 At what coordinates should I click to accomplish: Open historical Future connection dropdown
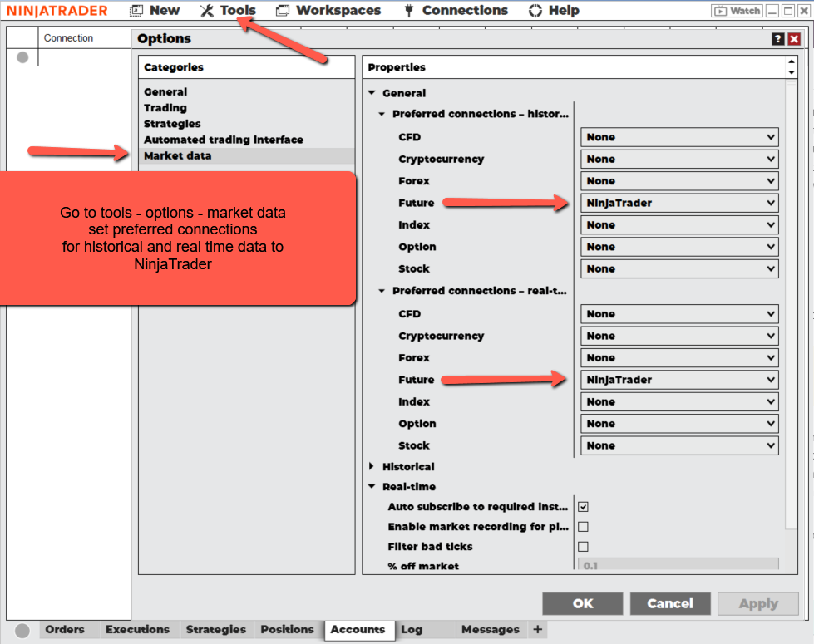(x=679, y=203)
